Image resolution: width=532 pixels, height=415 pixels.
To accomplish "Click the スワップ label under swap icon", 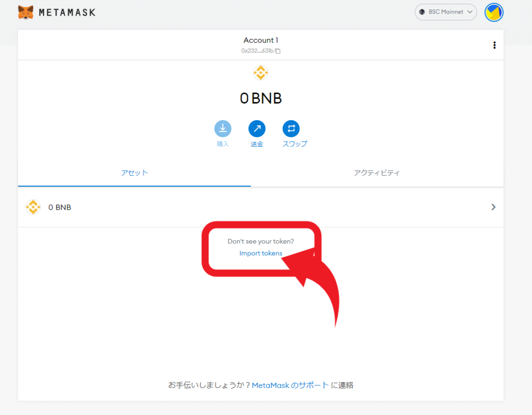I will point(295,144).
